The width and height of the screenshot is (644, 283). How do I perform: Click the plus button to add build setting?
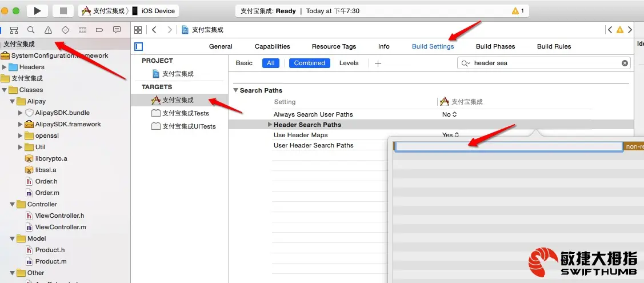pos(378,63)
